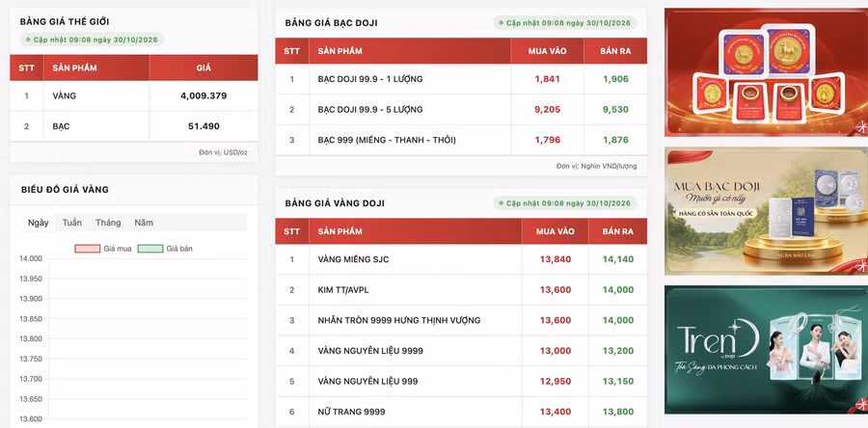Click update badge in world price panel

tap(93, 40)
